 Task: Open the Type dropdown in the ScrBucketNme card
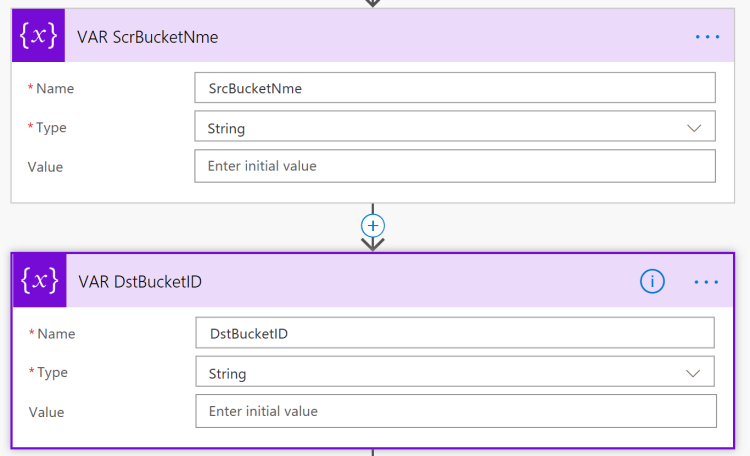pyautogui.click(x=455, y=127)
